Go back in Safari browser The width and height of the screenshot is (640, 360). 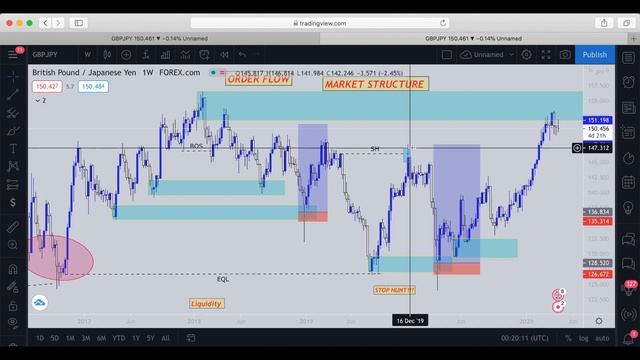pos(46,23)
